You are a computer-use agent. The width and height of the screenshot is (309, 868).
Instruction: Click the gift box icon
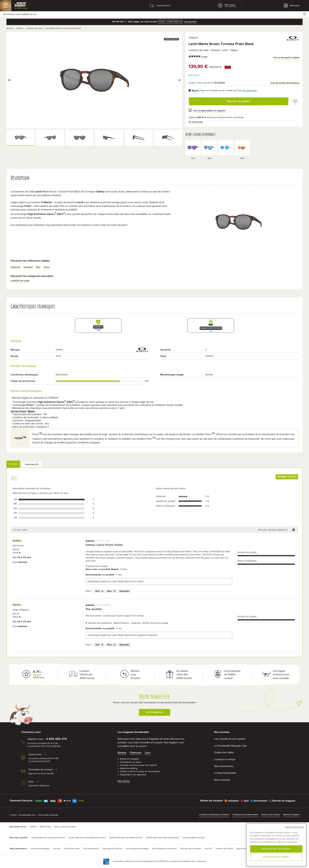pos(169,674)
